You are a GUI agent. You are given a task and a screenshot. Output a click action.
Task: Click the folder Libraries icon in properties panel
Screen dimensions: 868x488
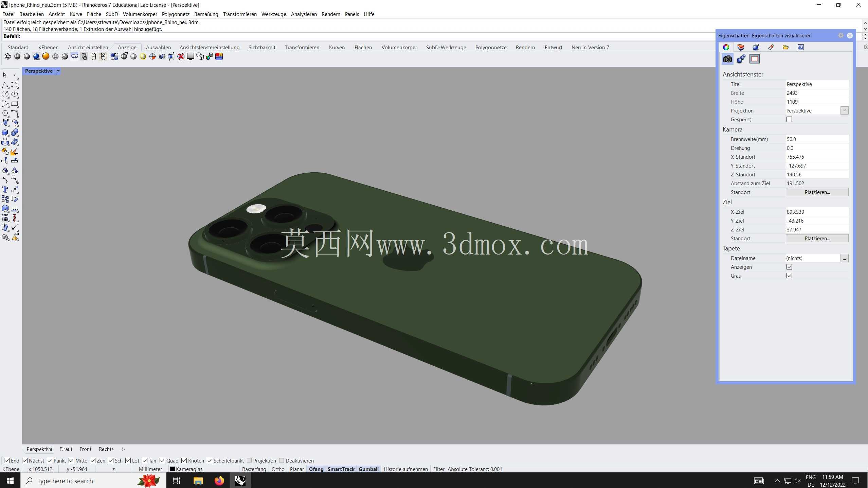(x=786, y=47)
